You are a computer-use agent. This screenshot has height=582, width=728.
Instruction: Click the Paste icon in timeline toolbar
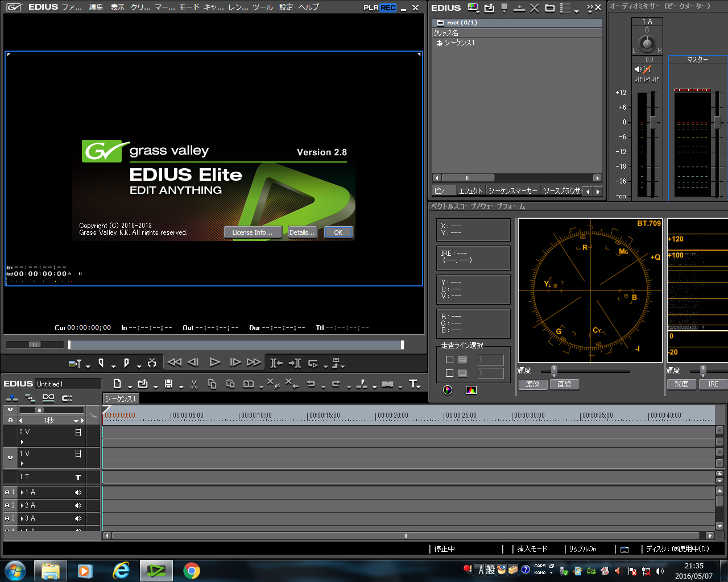(230, 384)
